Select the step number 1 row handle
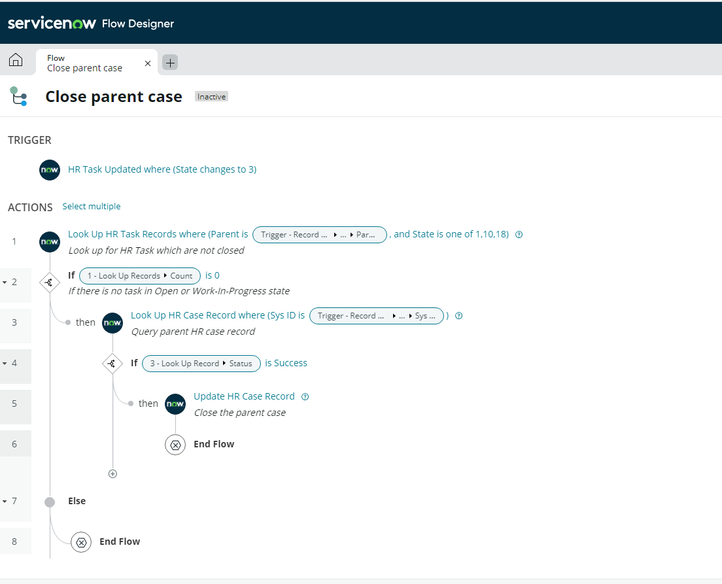The image size is (722, 584). point(14,241)
